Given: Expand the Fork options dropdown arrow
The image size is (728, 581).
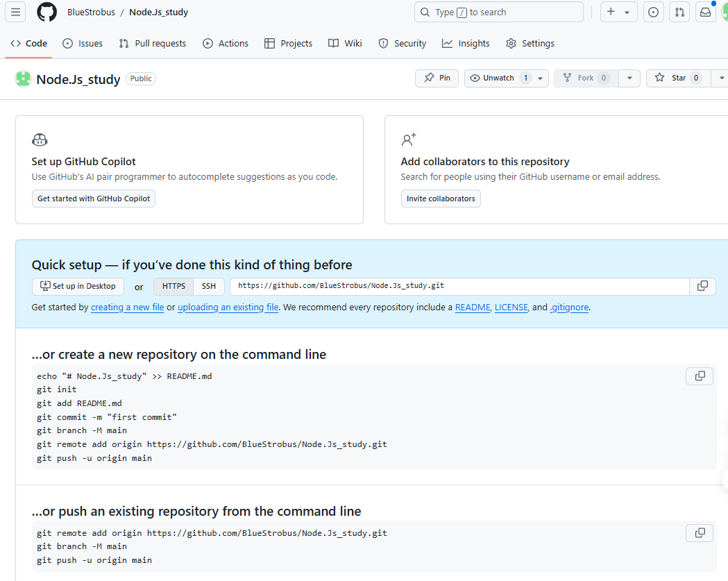Looking at the screenshot, I should [x=629, y=78].
